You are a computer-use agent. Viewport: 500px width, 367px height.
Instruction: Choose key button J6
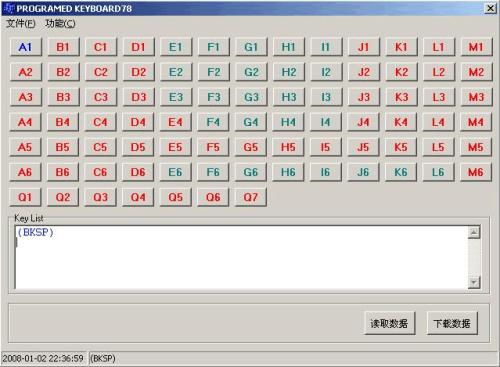[x=363, y=172]
